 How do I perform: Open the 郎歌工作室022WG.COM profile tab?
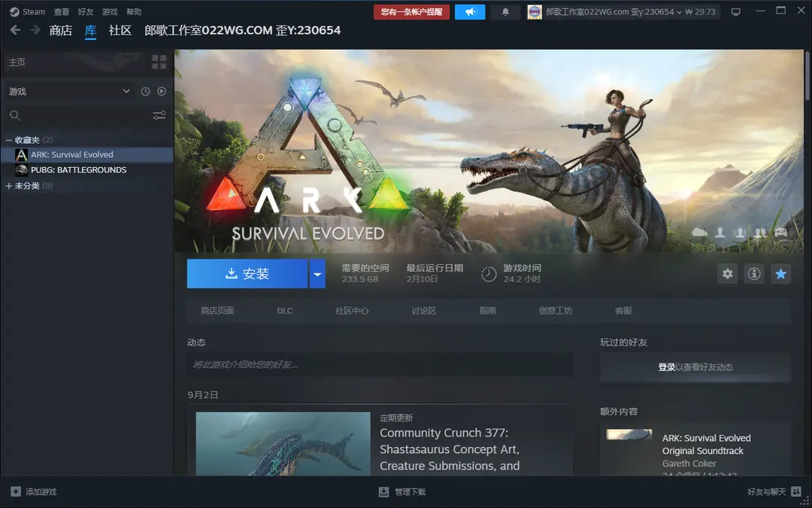[x=242, y=31]
